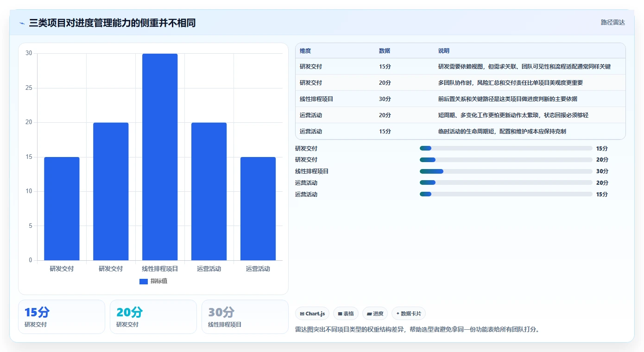
Task: Click the 运营活动 progress bar showing 20分
Action: [x=506, y=183]
